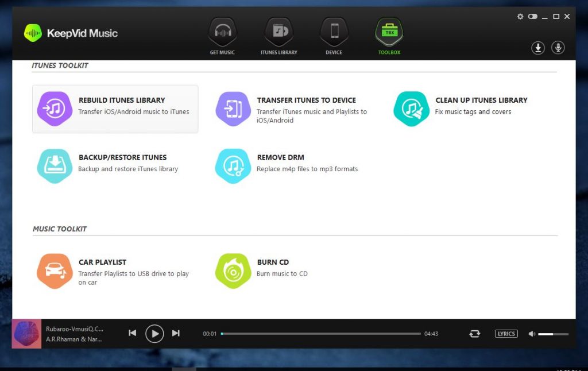Viewport: 588px width, 371px height.
Task: Toggle the repeat mode button
Action: coord(474,334)
